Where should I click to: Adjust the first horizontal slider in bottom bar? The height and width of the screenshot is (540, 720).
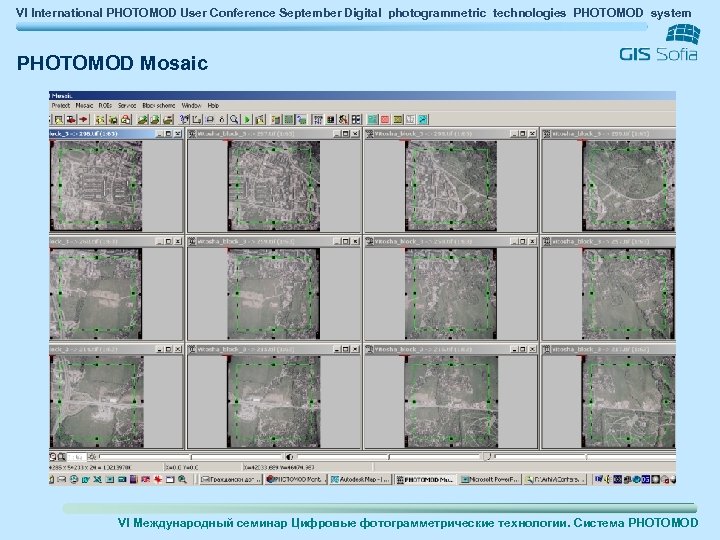click(190, 457)
